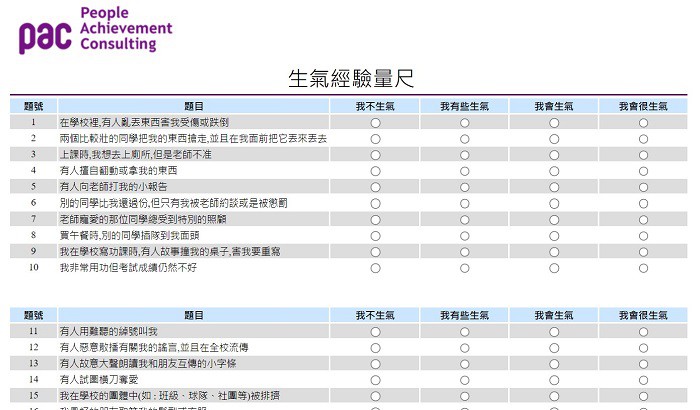Choose 我會生氣 for question 7
Screen dimensions: 700x410
(554, 219)
